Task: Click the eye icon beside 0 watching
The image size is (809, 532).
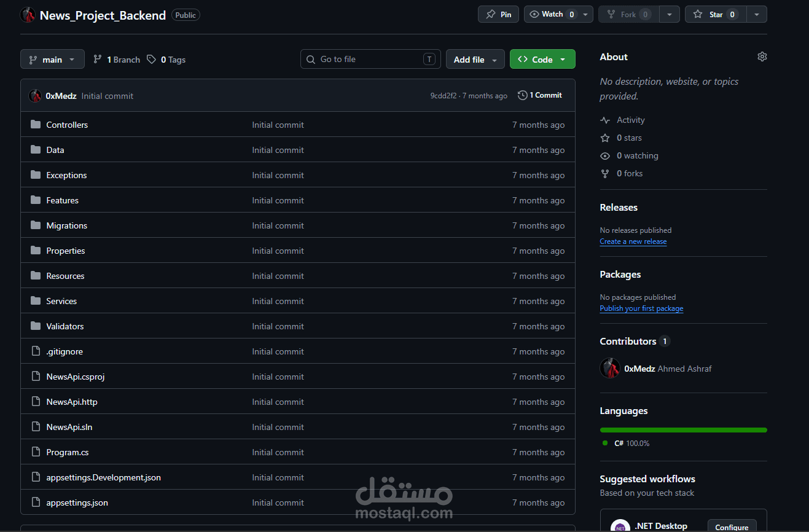Action: [x=605, y=156]
